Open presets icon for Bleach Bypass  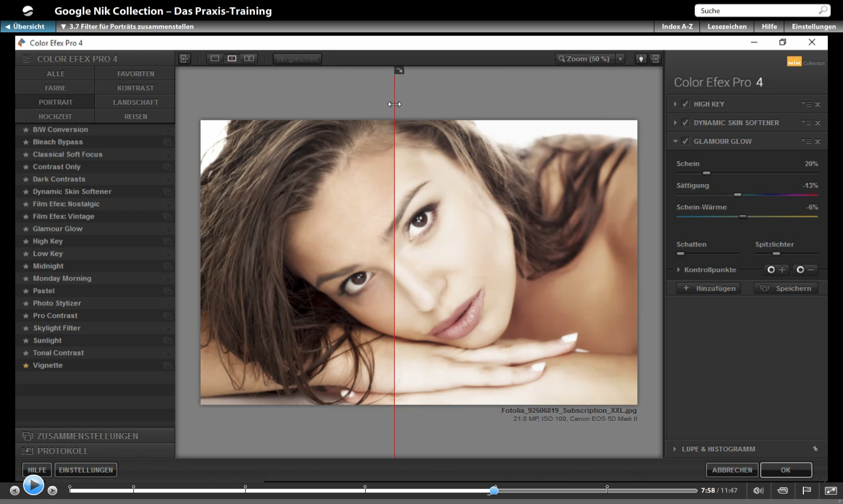167,142
